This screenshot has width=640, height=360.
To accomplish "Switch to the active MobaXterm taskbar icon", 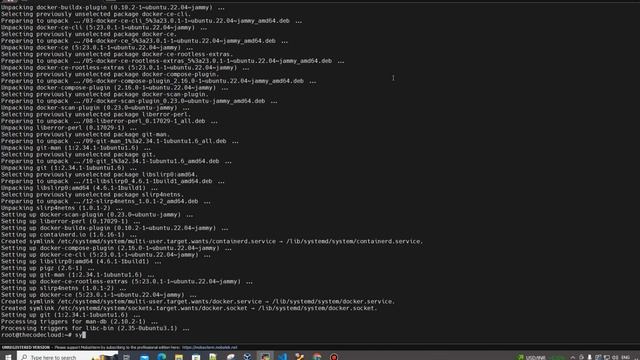I will click(x=265, y=356).
